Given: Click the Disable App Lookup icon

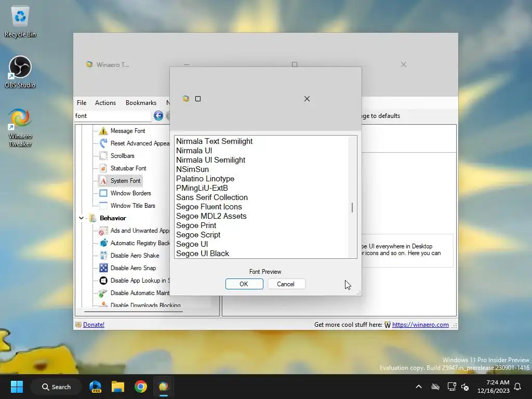Looking at the screenshot, I should point(103,281).
